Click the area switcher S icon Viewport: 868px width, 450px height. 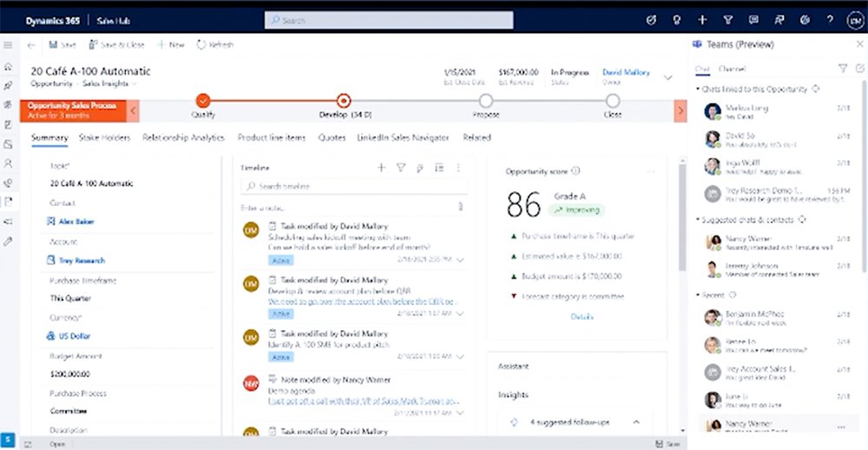tap(8, 440)
